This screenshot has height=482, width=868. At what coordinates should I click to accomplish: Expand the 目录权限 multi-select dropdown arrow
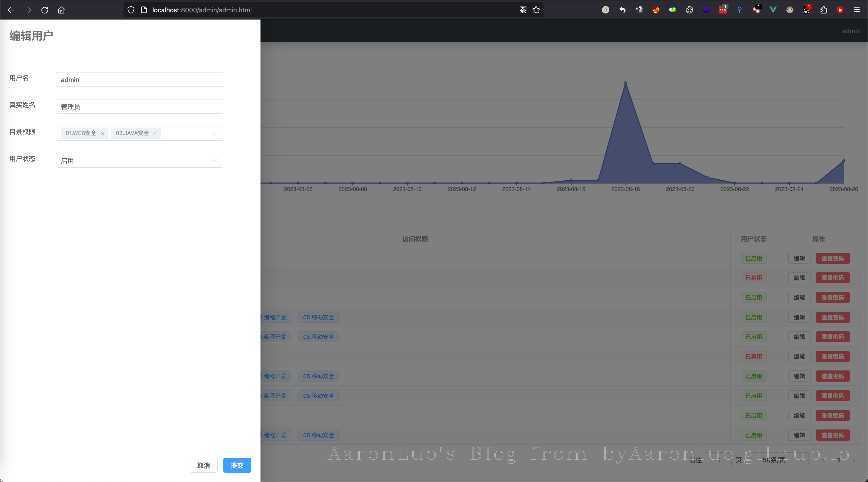(x=215, y=133)
